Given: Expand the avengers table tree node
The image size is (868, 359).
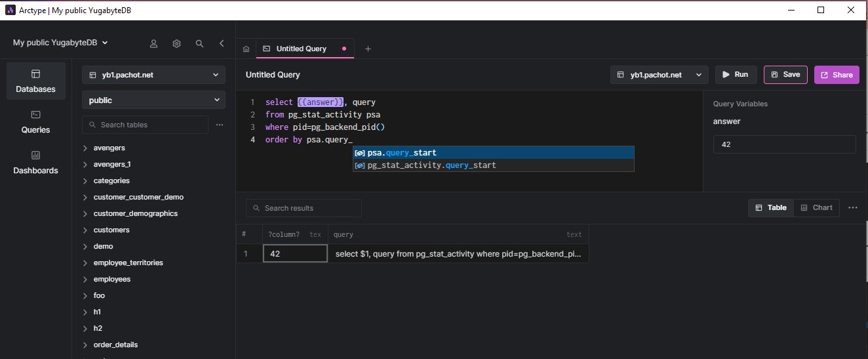Looking at the screenshot, I should click(x=85, y=148).
